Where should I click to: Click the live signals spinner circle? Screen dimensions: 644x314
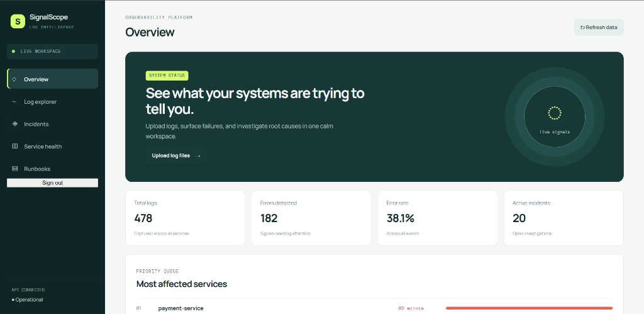(x=555, y=113)
